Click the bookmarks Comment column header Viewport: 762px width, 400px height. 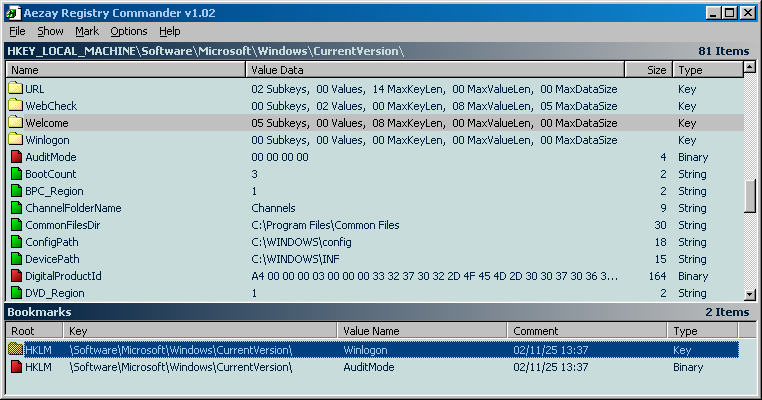click(x=587, y=330)
